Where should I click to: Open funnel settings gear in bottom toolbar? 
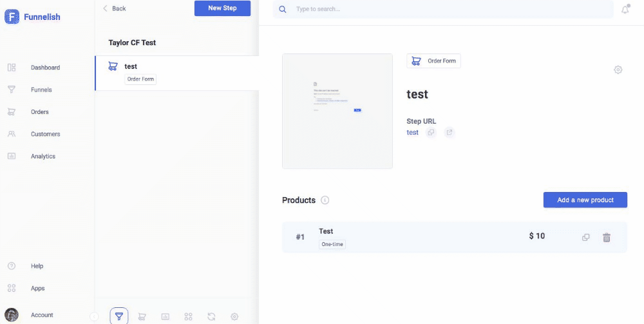tap(234, 316)
